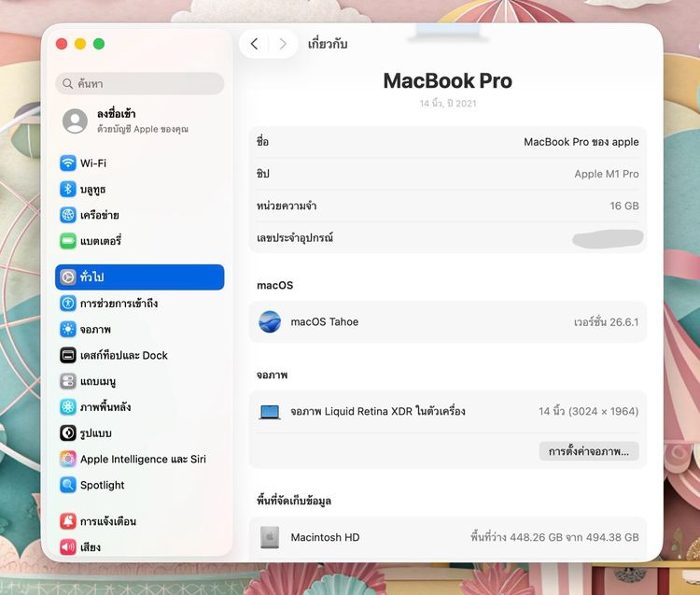This screenshot has height=595, width=700.
Task: Open the Battery icon (แบตเตอรี่)
Action: (68, 241)
